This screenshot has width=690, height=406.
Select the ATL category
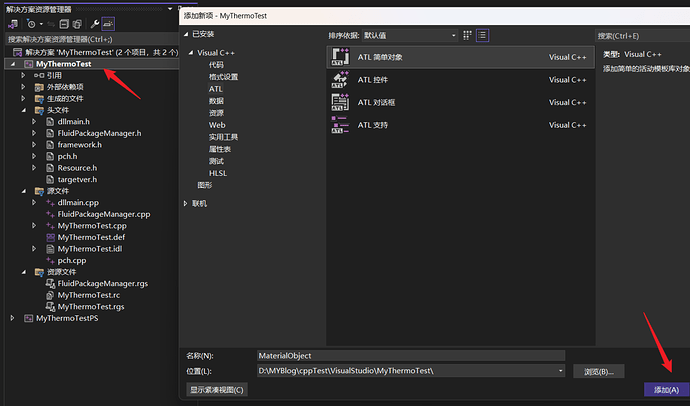(x=216, y=89)
